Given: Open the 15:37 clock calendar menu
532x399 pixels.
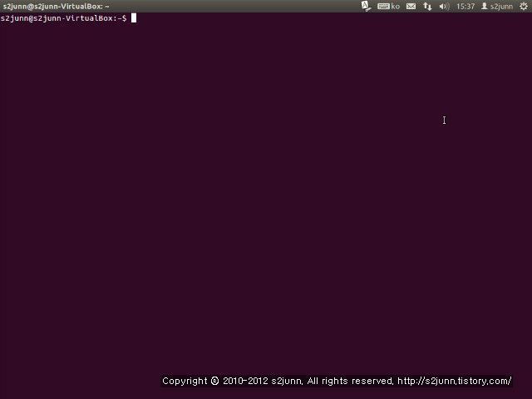Looking at the screenshot, I should [465, 6].
